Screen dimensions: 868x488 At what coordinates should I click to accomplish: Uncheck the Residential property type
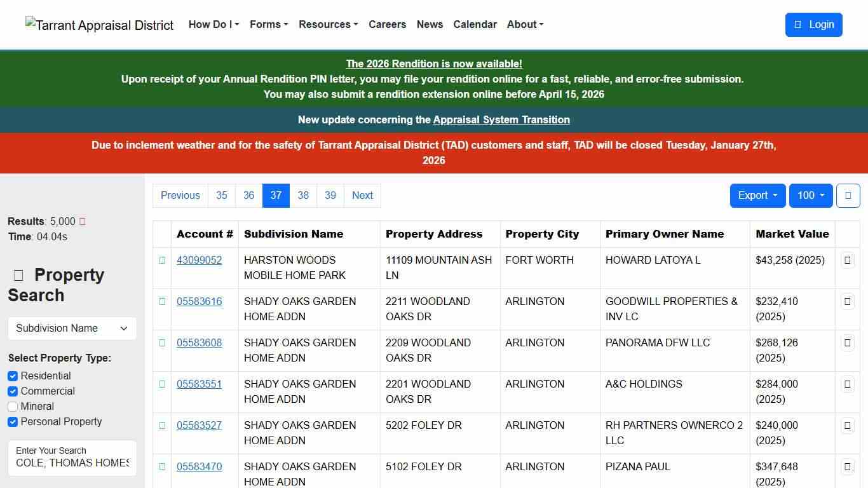point(13,376)
